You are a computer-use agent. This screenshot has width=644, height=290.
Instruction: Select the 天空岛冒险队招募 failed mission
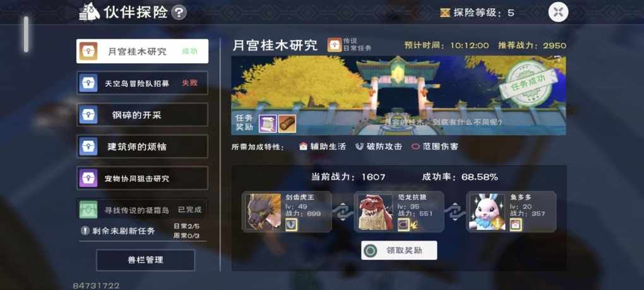[x=142, y=83]
